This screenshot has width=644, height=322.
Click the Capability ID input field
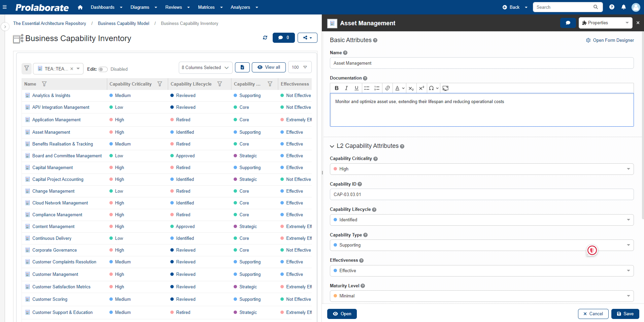click(x=482, y=194)
